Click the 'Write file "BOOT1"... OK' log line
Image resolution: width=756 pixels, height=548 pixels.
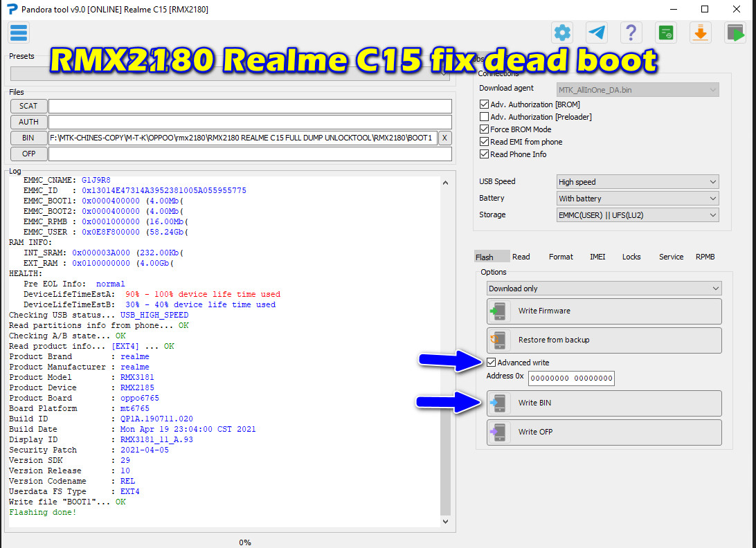coord(68,502)
